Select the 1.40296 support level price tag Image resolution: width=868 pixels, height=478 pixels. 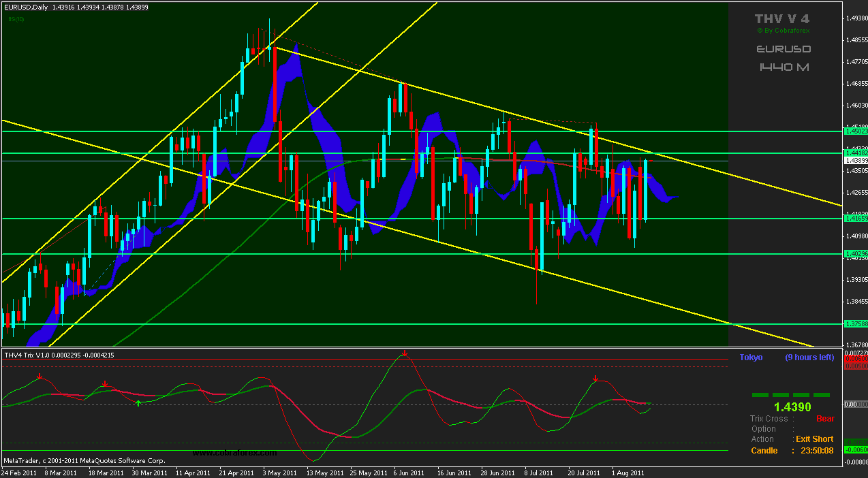pos(855,254)
